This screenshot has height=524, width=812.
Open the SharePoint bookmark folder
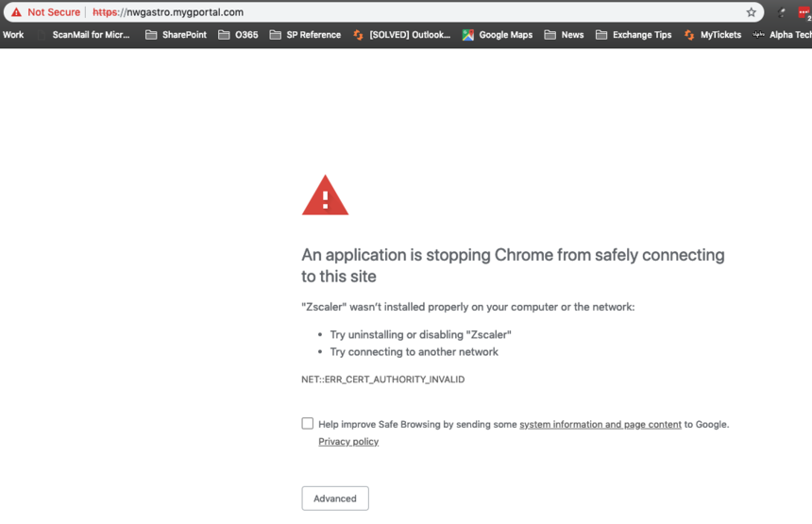176,35
